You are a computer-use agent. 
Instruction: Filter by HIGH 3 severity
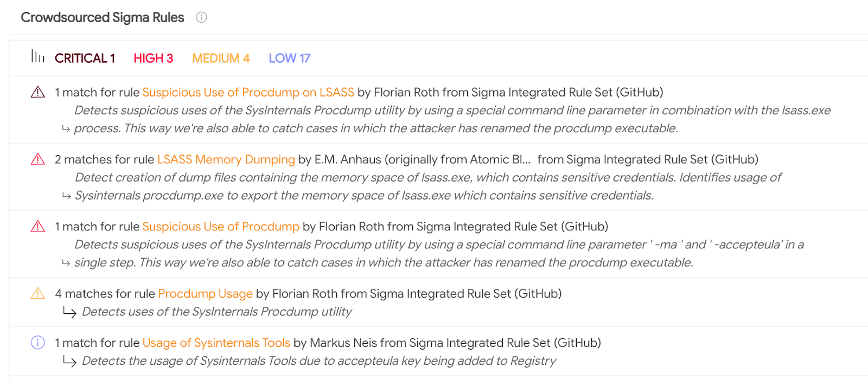154,58
